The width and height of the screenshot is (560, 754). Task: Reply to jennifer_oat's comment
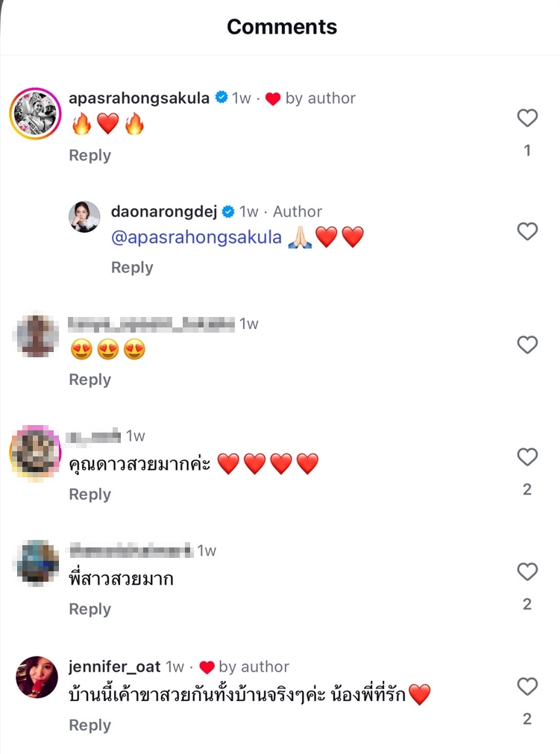89,725
